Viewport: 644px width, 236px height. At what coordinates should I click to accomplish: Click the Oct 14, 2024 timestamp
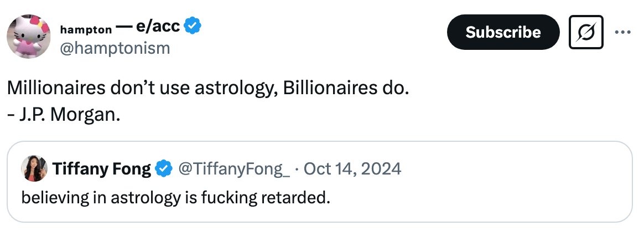353,168
